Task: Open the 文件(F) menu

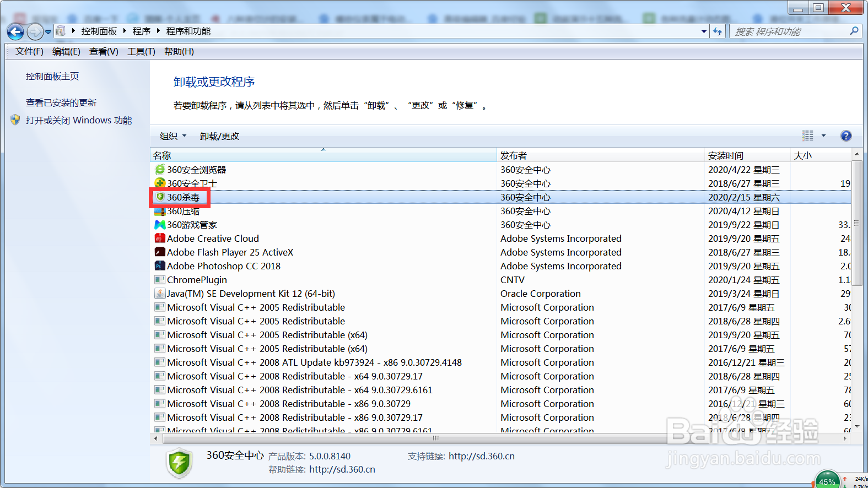Action: 29,51
